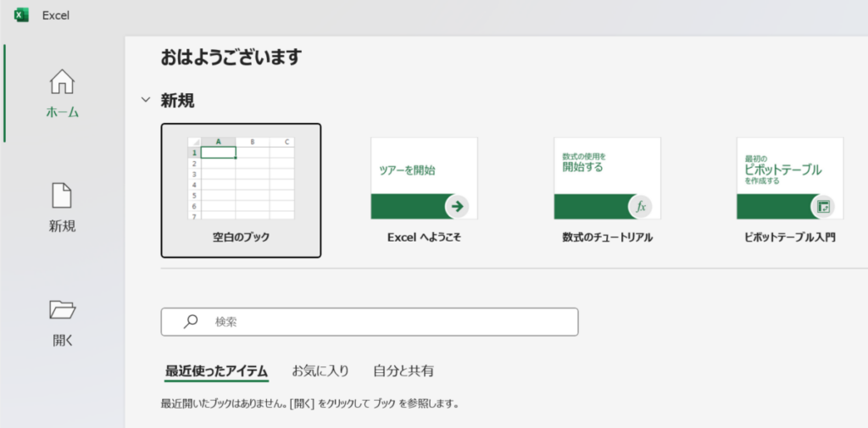The width and height of the screenshot is (868, 428).
Task: Click the 新規 text label in the sidebar
Action: (62, 226)
